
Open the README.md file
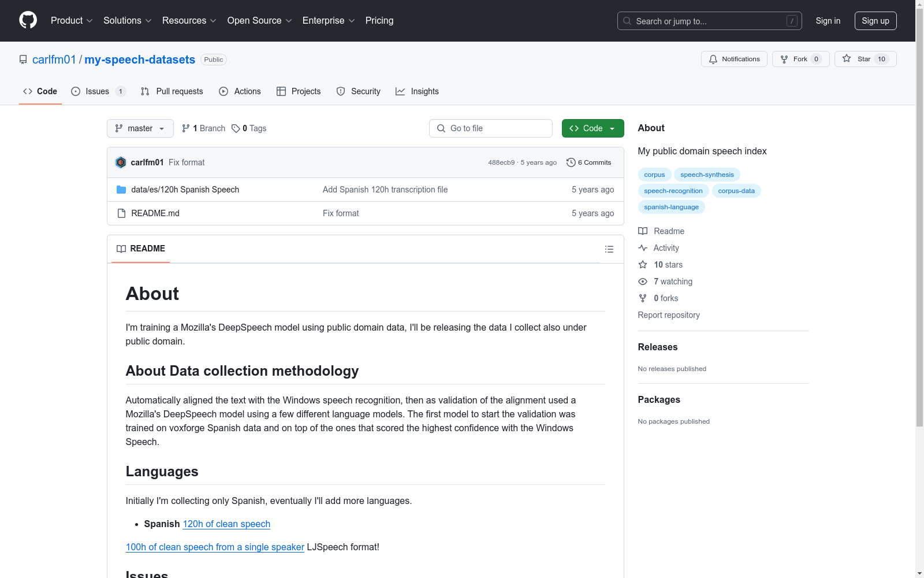(155, 213)
